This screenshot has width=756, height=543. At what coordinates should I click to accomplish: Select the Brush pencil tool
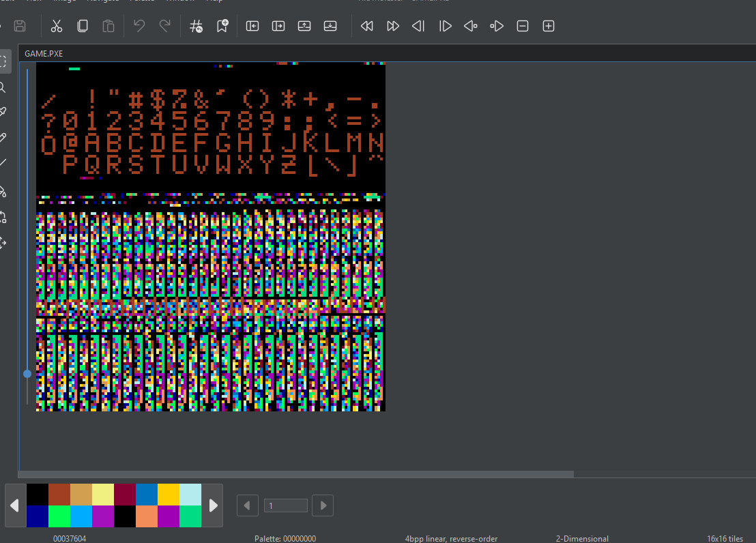point(3,137)
